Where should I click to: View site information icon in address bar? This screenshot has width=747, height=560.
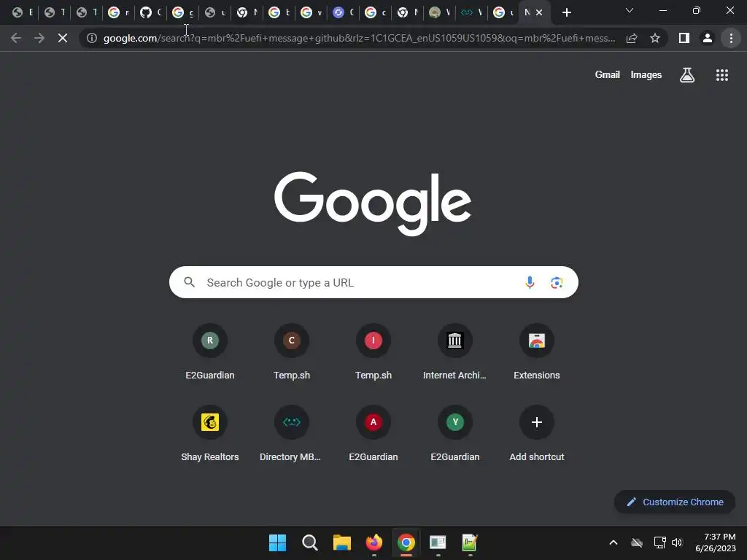[92, 38]
